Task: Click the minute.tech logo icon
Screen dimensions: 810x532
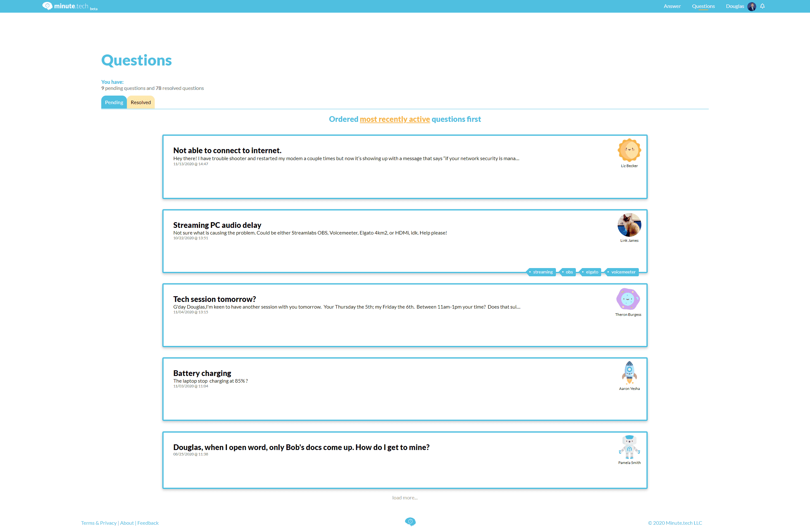Action: pos(46,6)
